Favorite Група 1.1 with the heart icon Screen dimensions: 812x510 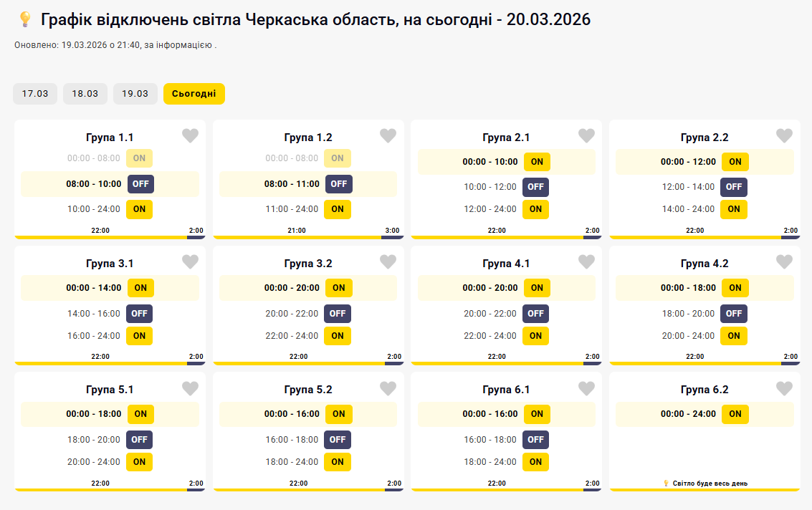pos(190,136)
